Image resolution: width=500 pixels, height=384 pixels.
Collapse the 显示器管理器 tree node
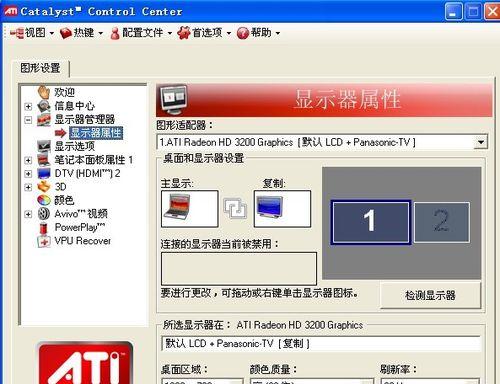click(x=28, y=120)
